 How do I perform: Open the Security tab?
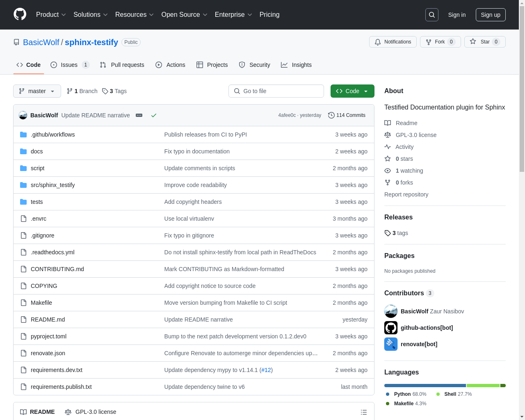coord(254,65)
